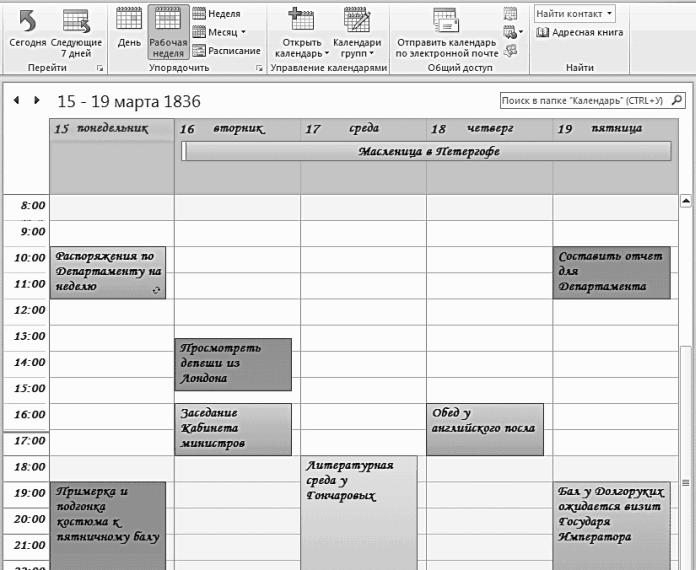Select 18 четверг day header
696x570 pixels.
tap(489, 129)
